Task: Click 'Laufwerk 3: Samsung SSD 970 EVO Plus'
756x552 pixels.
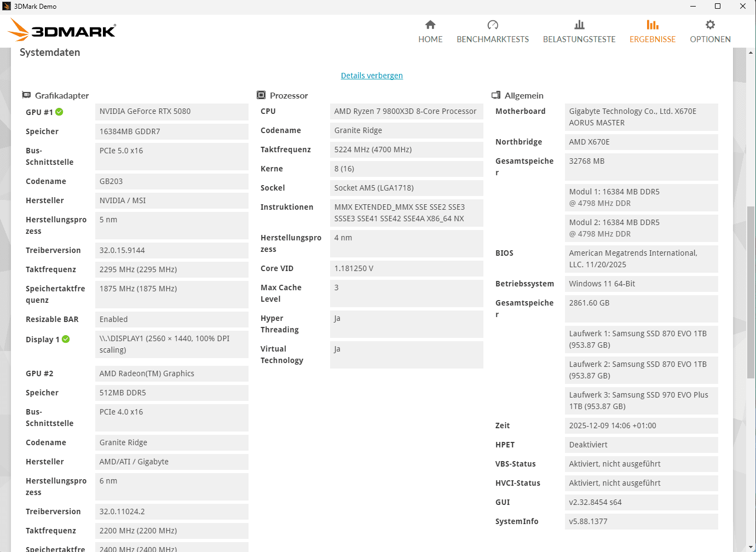Action: (x=642, y=401)
